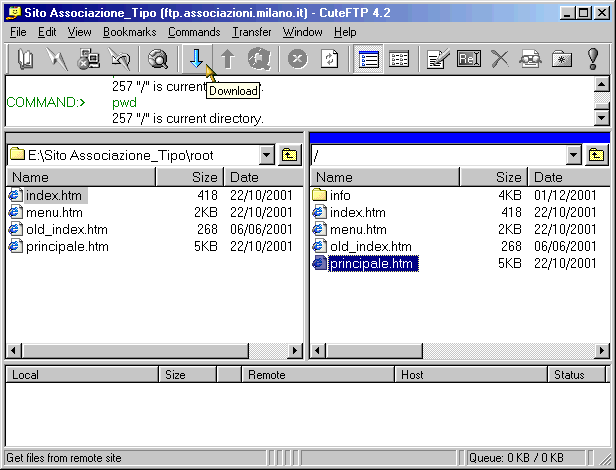Select remote file principale.htm
Screen dimensions: 616x470
click(x=373, y=264)
